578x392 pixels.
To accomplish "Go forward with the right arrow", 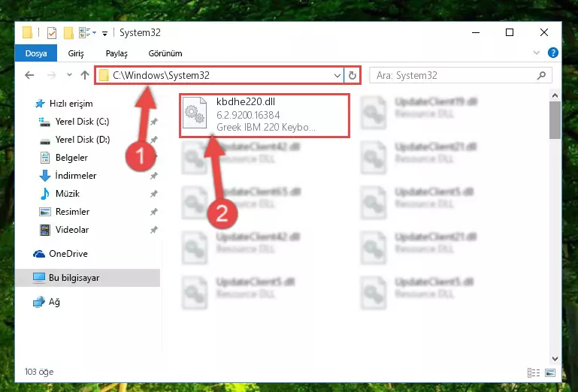I will (x=52, y=75).
